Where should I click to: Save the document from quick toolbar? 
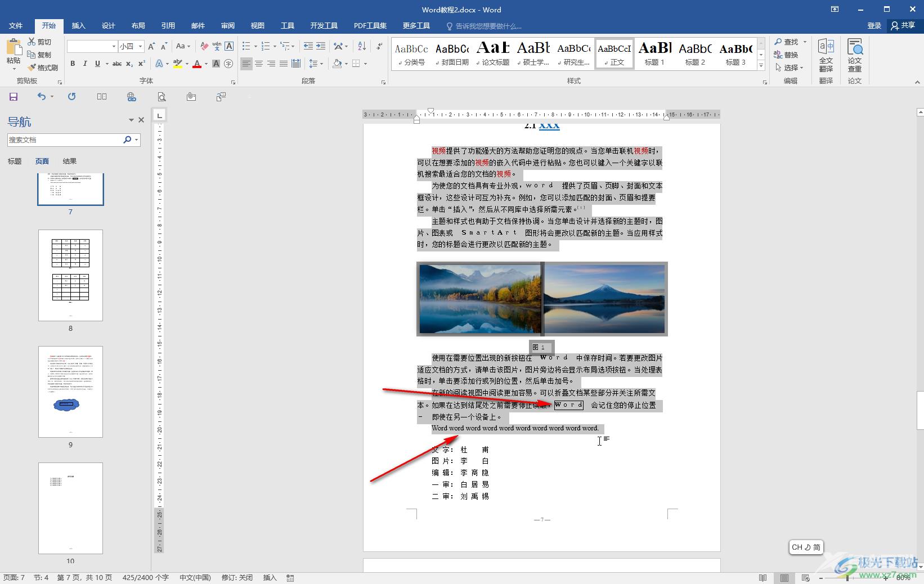click(x=14, y=97)
